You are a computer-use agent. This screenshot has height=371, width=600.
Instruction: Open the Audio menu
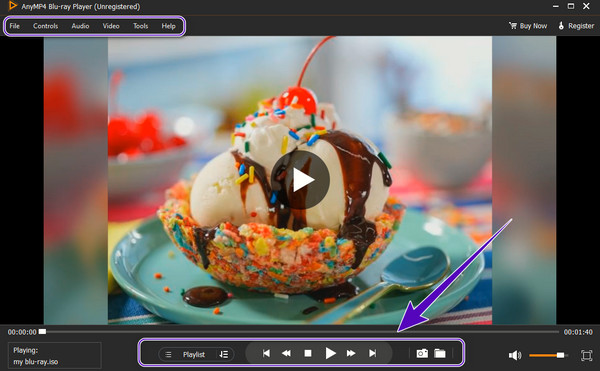80,26
